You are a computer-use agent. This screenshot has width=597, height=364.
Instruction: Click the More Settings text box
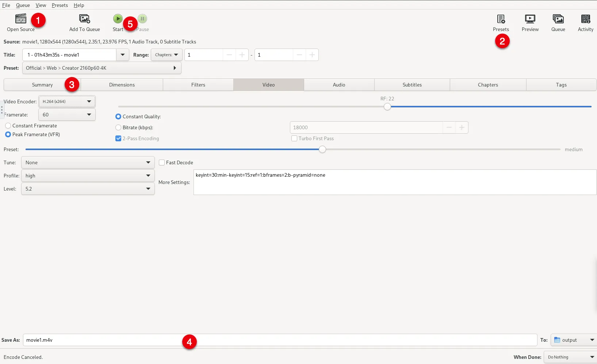coord(395,182)
